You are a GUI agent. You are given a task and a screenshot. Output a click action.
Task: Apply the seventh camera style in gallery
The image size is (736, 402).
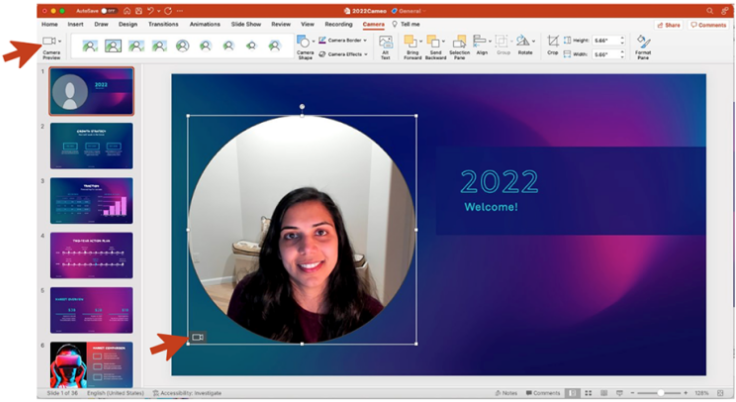pos(228,46)
